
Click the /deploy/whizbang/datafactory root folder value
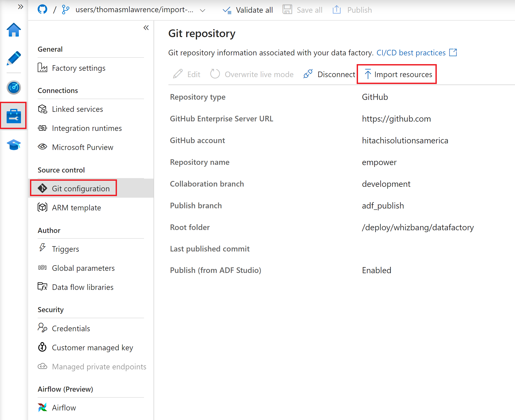[x=418, y=227]
